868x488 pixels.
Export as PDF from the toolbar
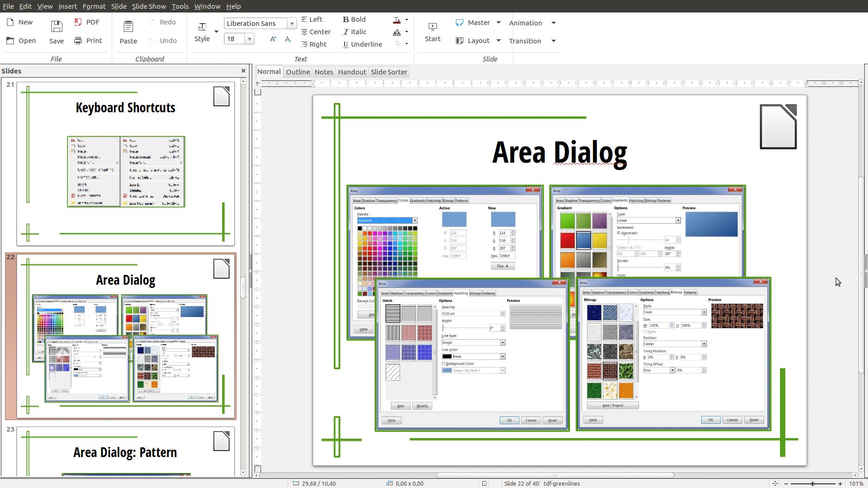point(87,22)
